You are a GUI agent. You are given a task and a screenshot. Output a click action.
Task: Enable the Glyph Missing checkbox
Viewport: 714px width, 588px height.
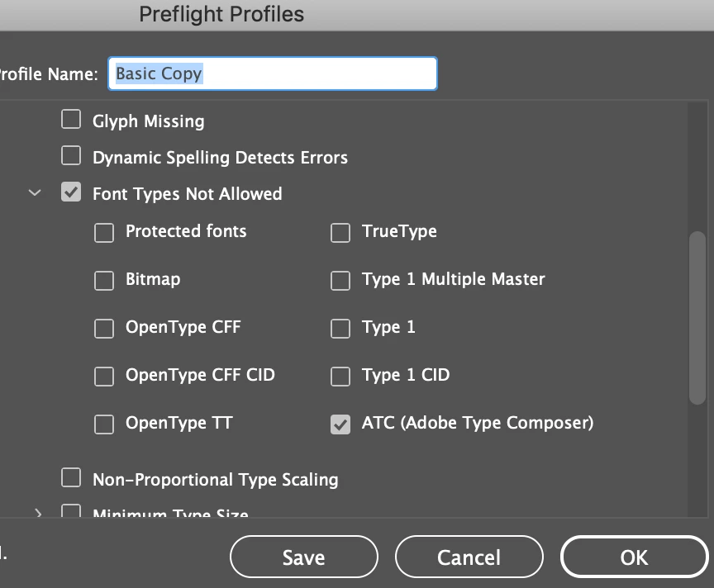tap(72, 121)
